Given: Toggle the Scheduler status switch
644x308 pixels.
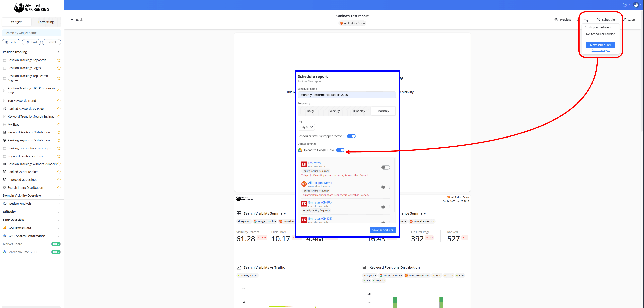Looking at the screenshot, I should [x=351, y=136].
